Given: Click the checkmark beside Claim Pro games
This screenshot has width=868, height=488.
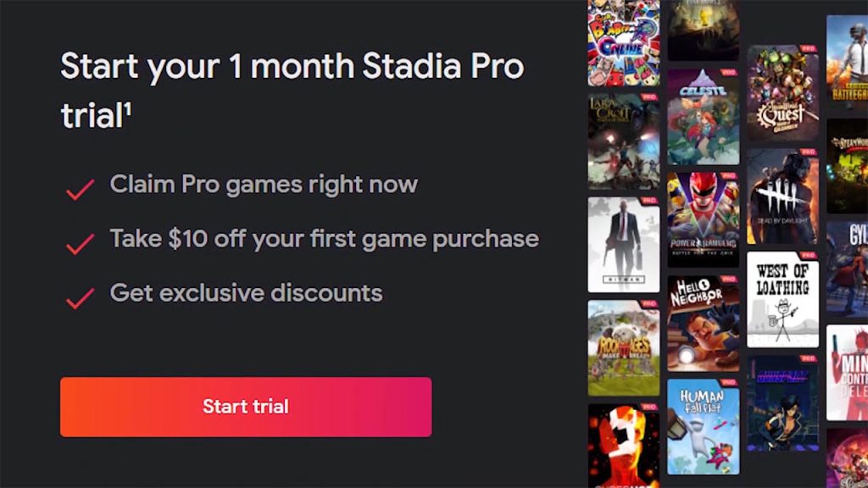Looking at the screenshot, I should (x=80, y=190).
